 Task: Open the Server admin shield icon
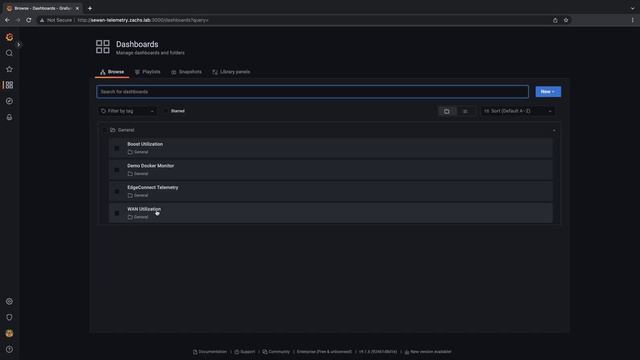pyautogui.click(x=9, y=317)
